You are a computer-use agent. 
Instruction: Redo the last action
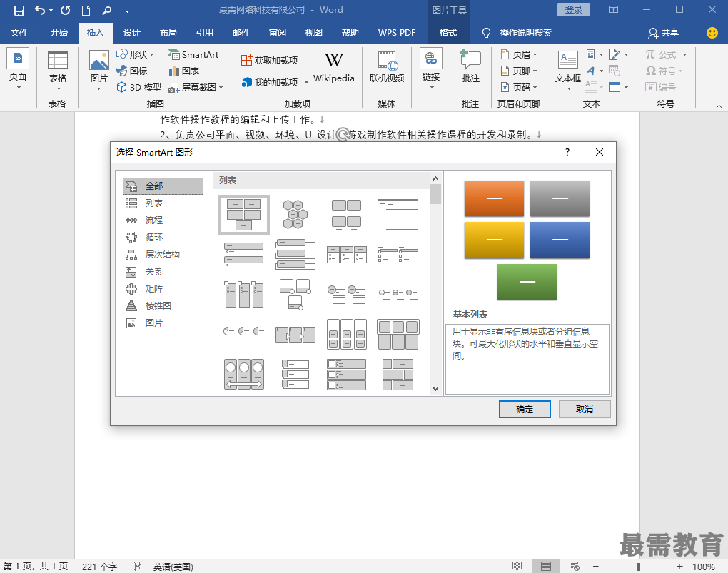(66, 10)
